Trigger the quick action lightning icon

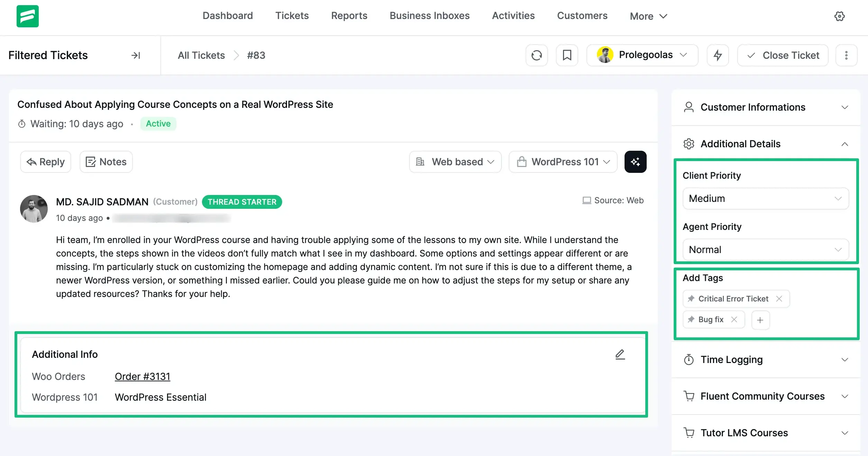point(718,55)
